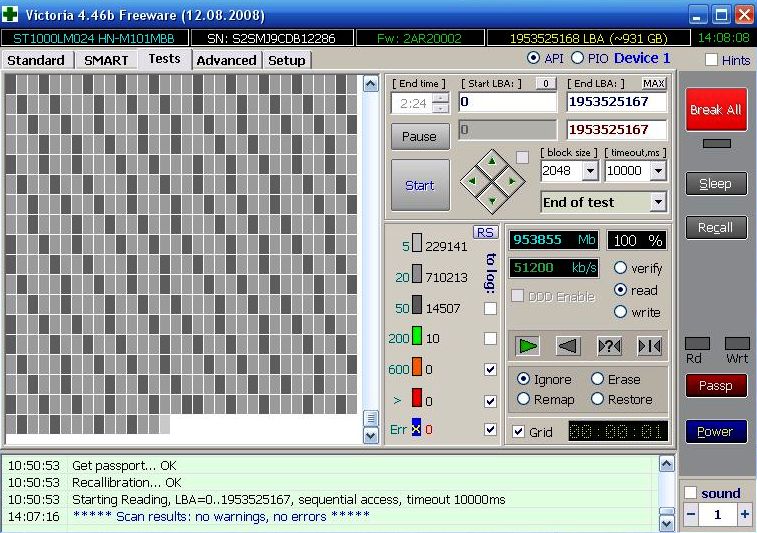Screen dimensions: 757x533
Task: Select the butterfly seek scan icon
Action: pos(649,346)
